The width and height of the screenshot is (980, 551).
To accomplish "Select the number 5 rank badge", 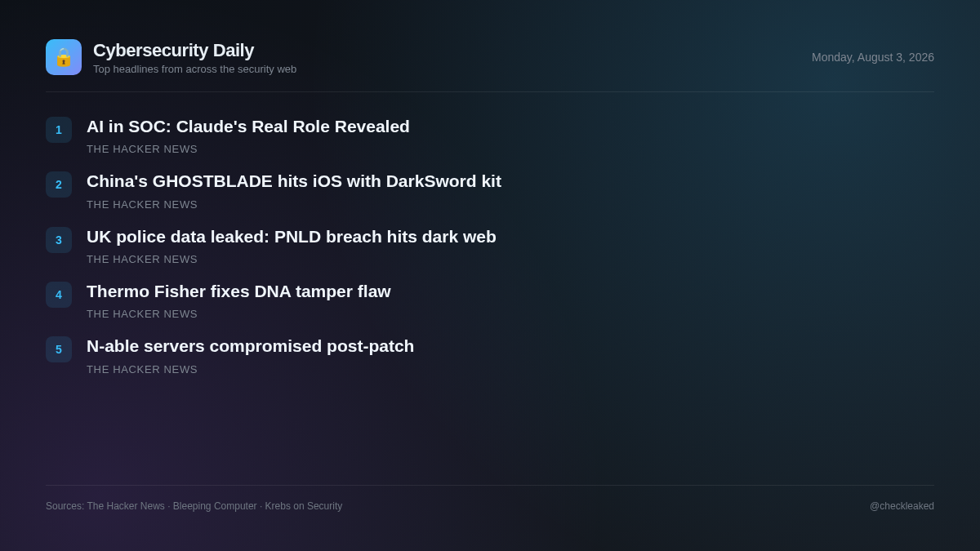I will pyautogui.click(x=59, y=349).
